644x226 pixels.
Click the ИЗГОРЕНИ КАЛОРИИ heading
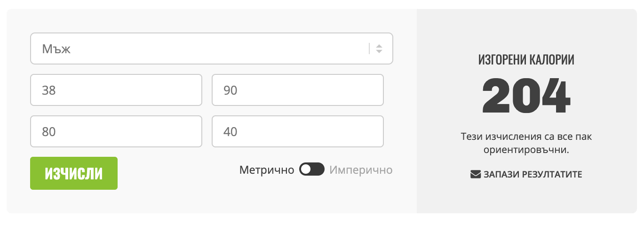(526, 60)
